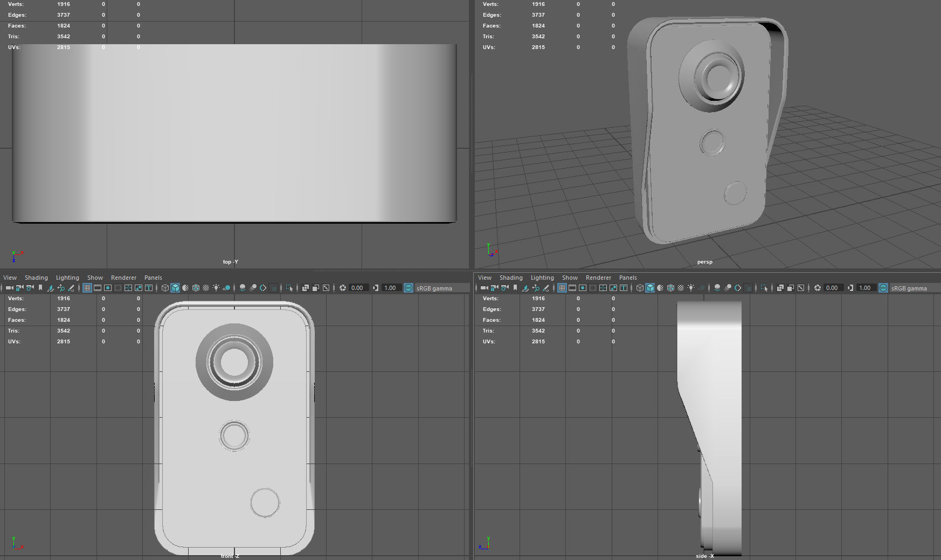The width and height of the screenshot is (941, 560).
Task: Click Gamma reset icon in front panel
Action: point(376,288)
